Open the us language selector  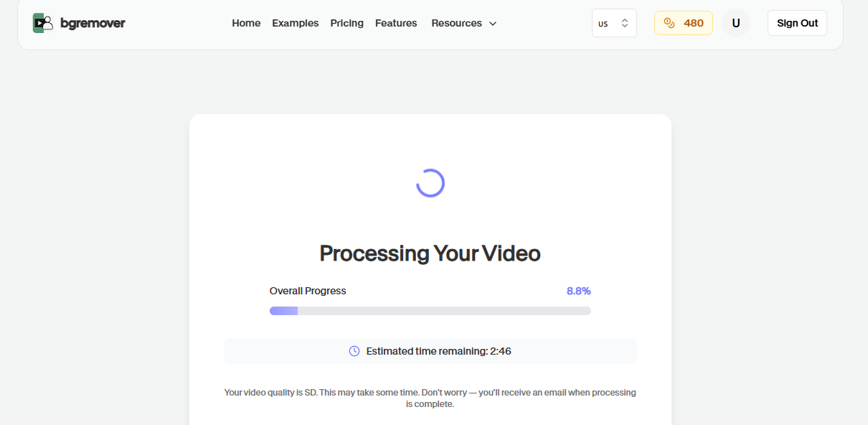[x=613, y=22]
